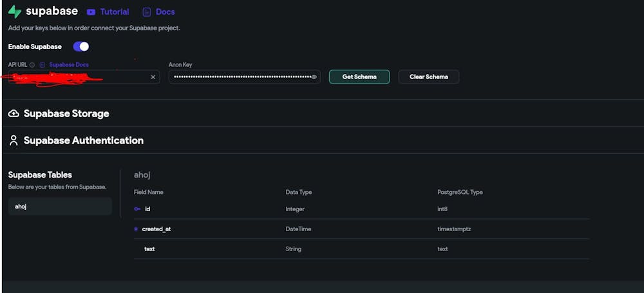This screenshot has width=644, height=293.
Task: Click the text PostgreSQL type cell
Action: pyautogui.click(x=443, y=249)
